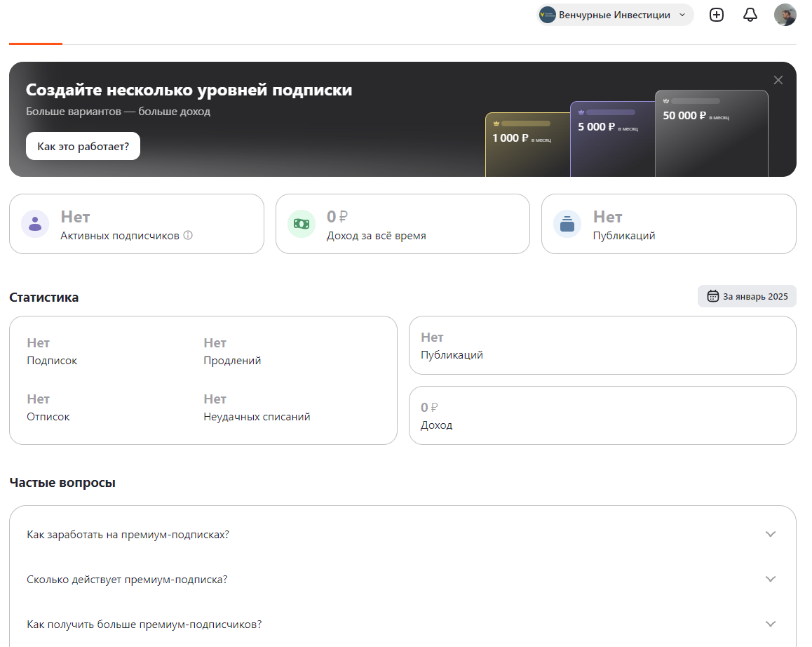Click the 1 000 ₽ subscription card
This screenshot has height=647, width=812.
coord(527,145)
